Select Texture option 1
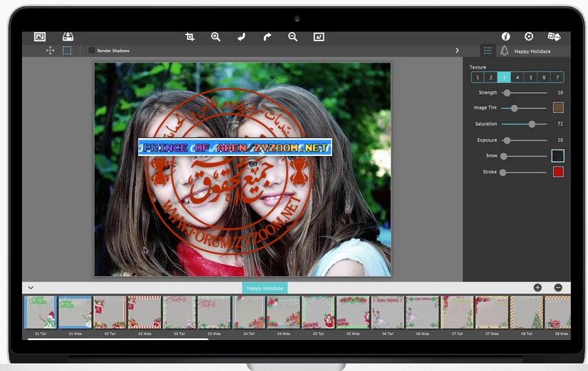This screenshot has width=588, height=371. click(477, 77)
